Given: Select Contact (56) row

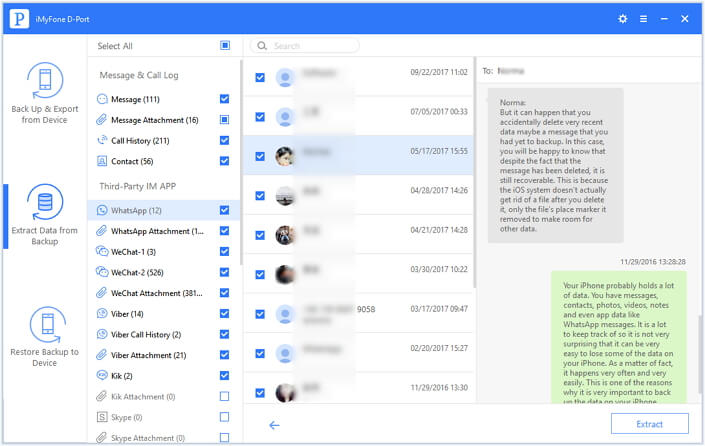Looking at the screenshot, I should [x=164, y=161].
